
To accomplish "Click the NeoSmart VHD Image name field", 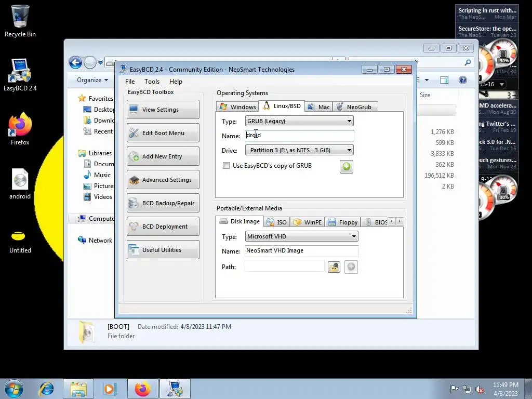I will tap(301, 250).
